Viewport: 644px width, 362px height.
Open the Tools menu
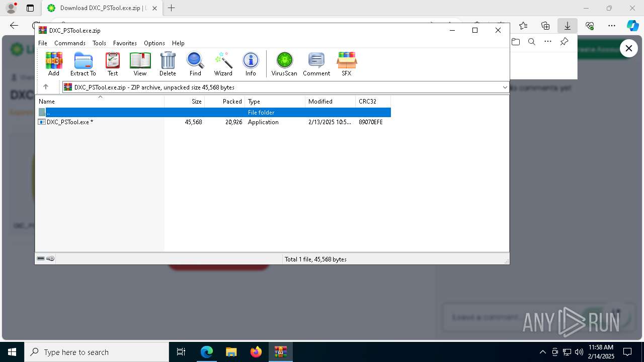(x=99, y=43)
